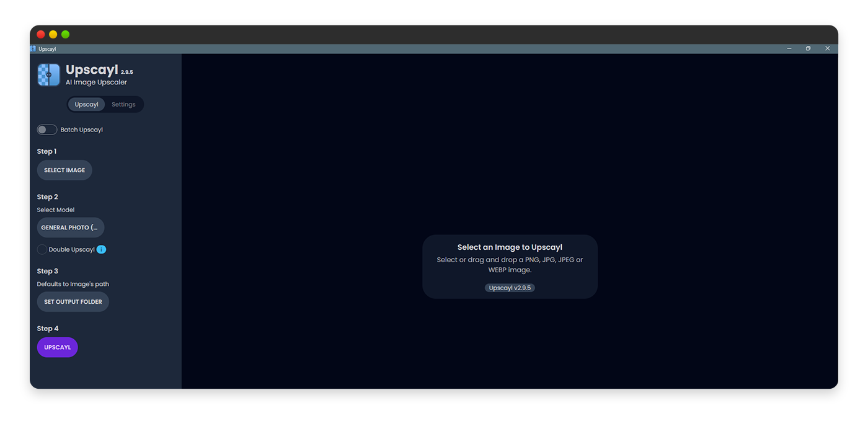This screenshot has width=868, height=434.
Task: Click the AI Image Upscaler subtitle
Action: (97, 82)
